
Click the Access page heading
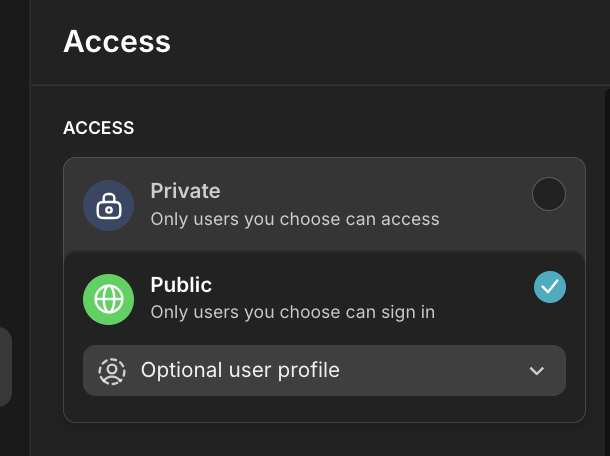117,42
